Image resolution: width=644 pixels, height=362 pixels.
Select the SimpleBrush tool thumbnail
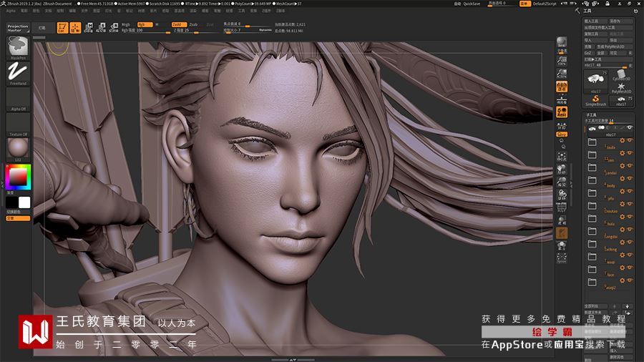[x=595, y=98]
